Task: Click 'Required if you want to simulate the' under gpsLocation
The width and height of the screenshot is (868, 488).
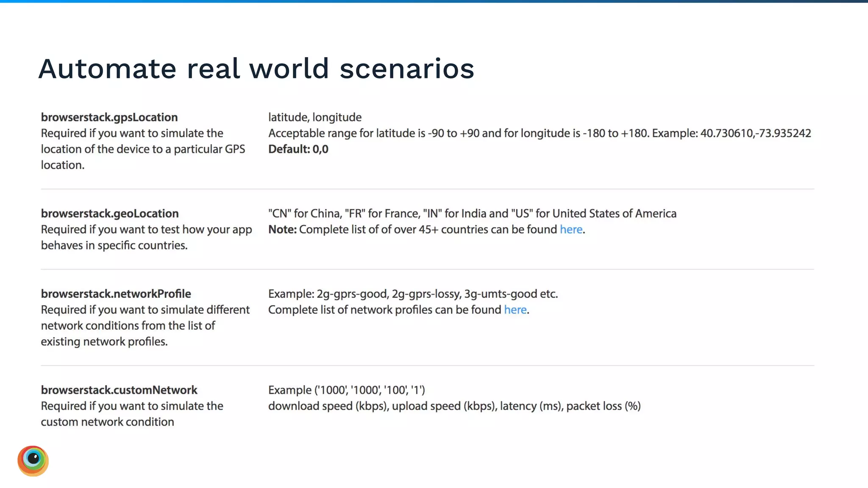Action: coord(132,133)
